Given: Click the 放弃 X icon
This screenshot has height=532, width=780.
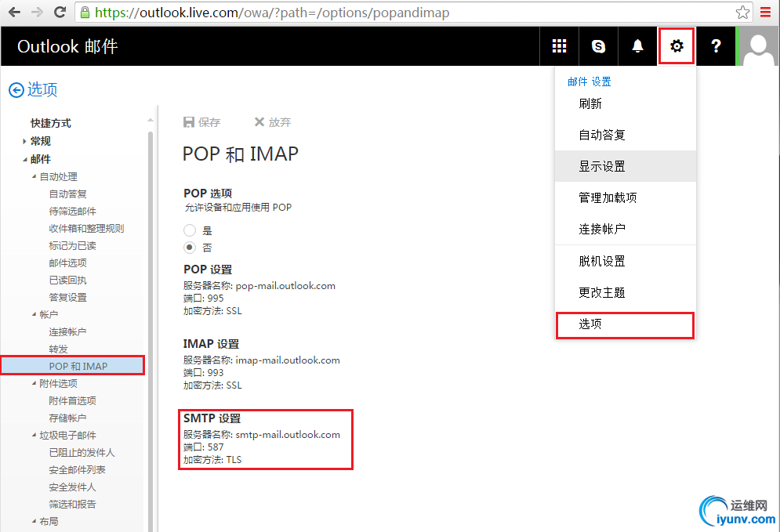Looking at the screenshot, I should click(x=259, y=121).
